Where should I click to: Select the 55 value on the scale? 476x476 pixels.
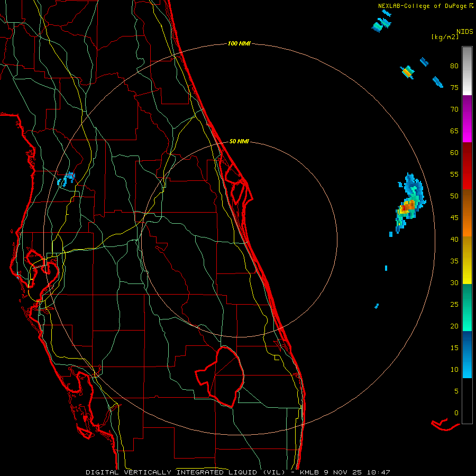click(454, 175)
